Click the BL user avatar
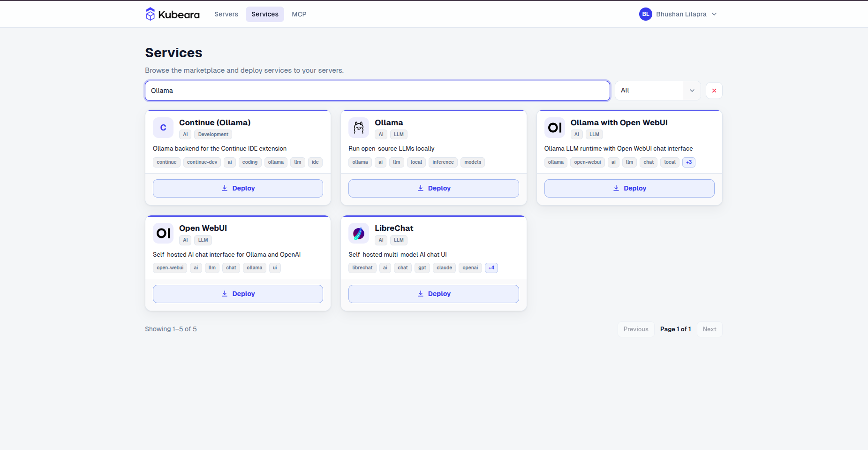 (646, 14)
